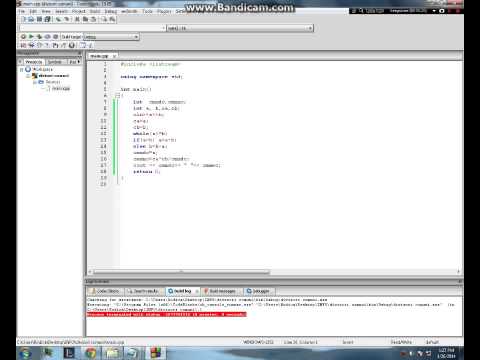Switch to the Projects management tab
The width and height of the screenshot is (480, 360).
point(34,62)
